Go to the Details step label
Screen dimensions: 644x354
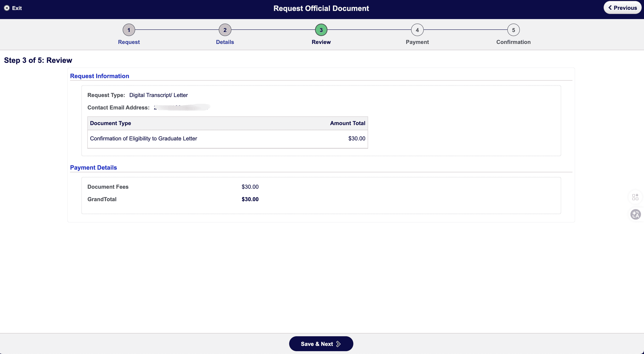[x=225, y=42]
